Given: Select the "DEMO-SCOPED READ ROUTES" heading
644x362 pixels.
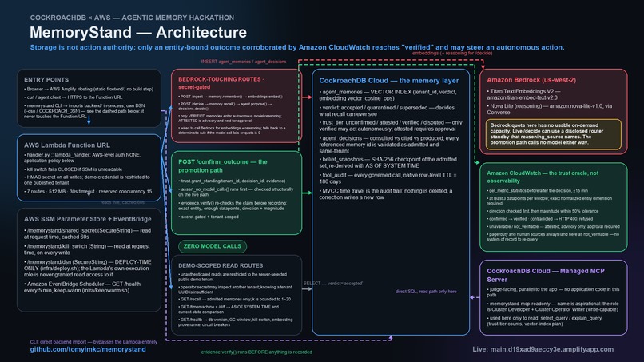Looking at the screenshot, I should (x=221, y=265).
